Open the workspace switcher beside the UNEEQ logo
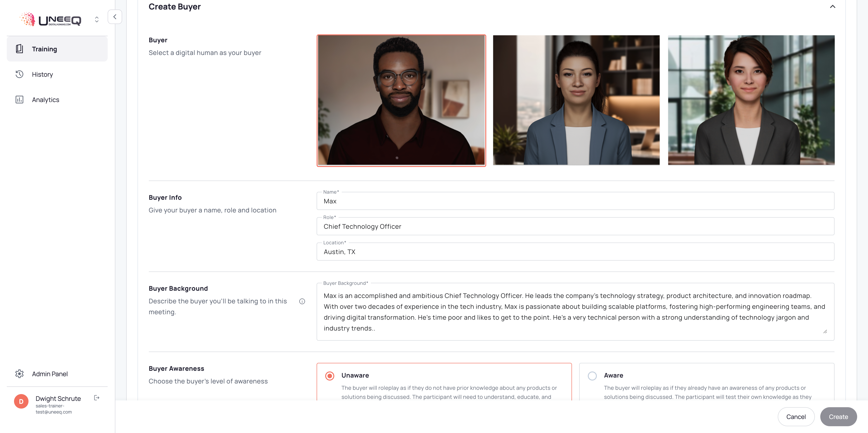 [97, 19]
